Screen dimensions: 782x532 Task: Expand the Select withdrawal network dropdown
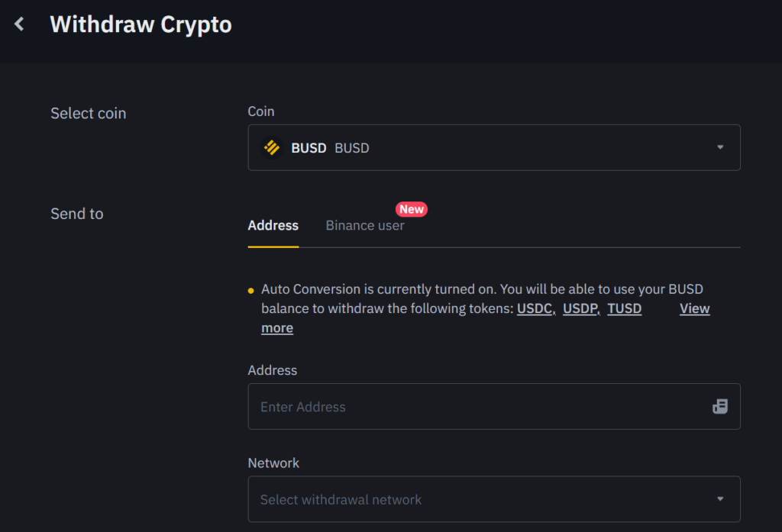(x=494, y=499)
